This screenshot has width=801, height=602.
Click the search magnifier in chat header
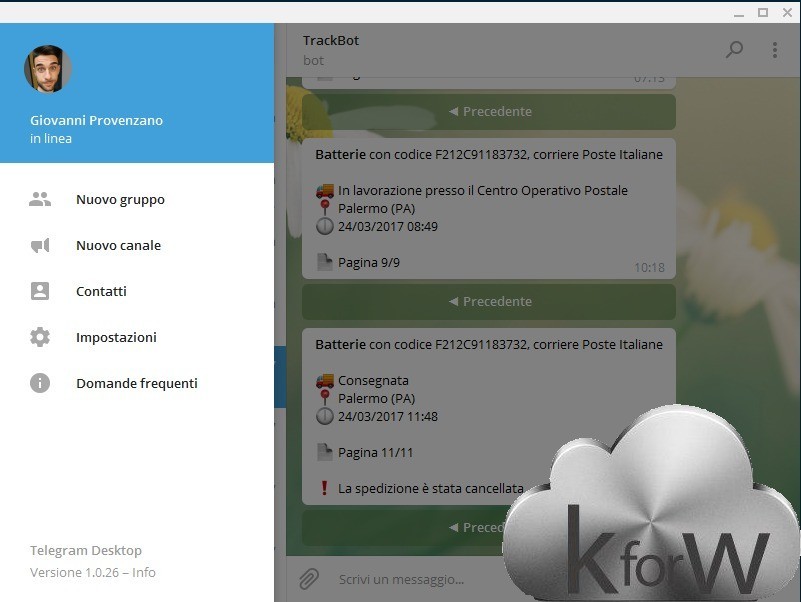[734, 49]
